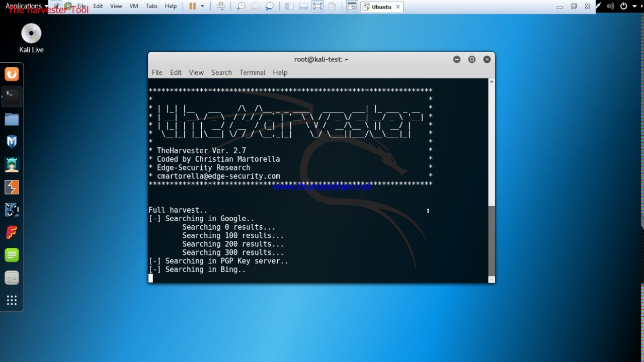Open the Kali Live disc icon
This screenshot has height=362, width=644.
(31, 38)
